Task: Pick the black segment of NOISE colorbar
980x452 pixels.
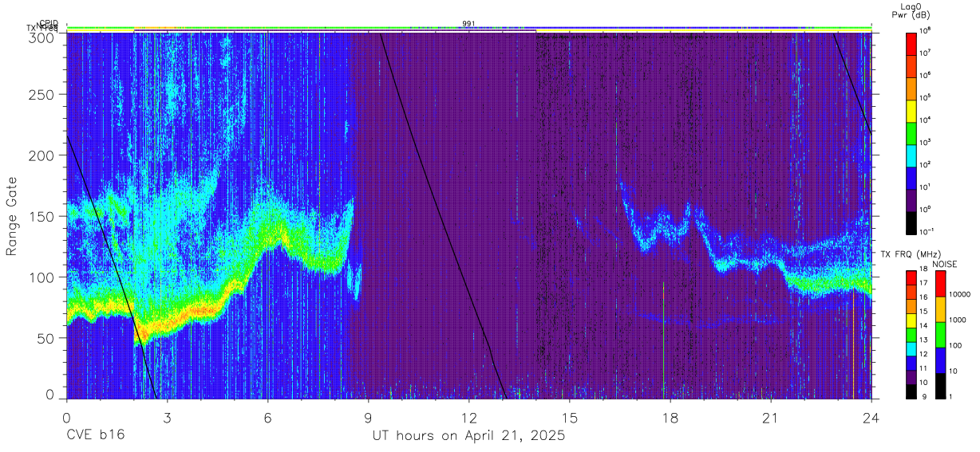Action: click(941, 386)
